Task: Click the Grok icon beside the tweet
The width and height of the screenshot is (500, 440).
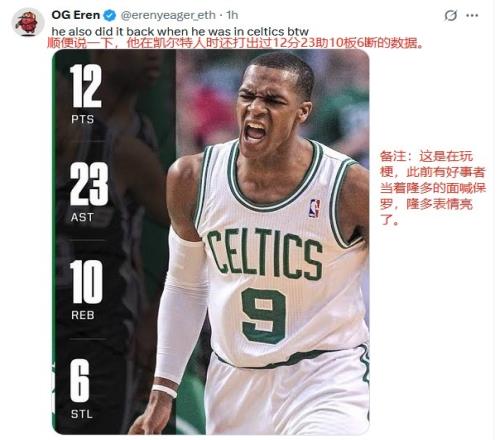Action: tap(451, 15)
